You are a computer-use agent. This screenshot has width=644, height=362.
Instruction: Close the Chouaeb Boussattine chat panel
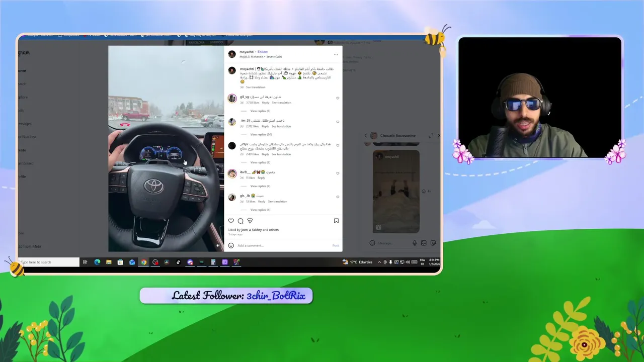(x=439, y=136)
